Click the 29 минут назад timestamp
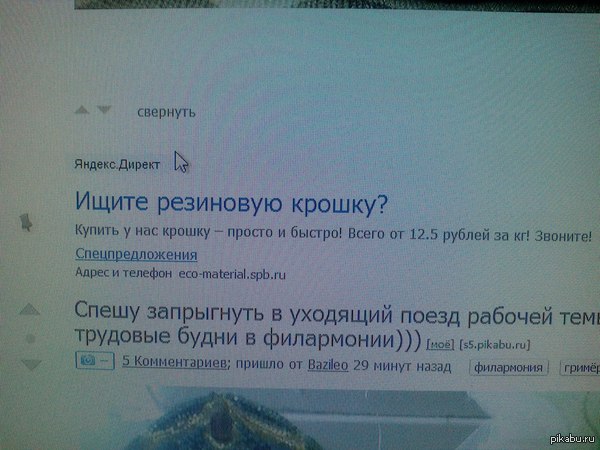This screenshot has height=450, width=600. [x=402, y=367]
